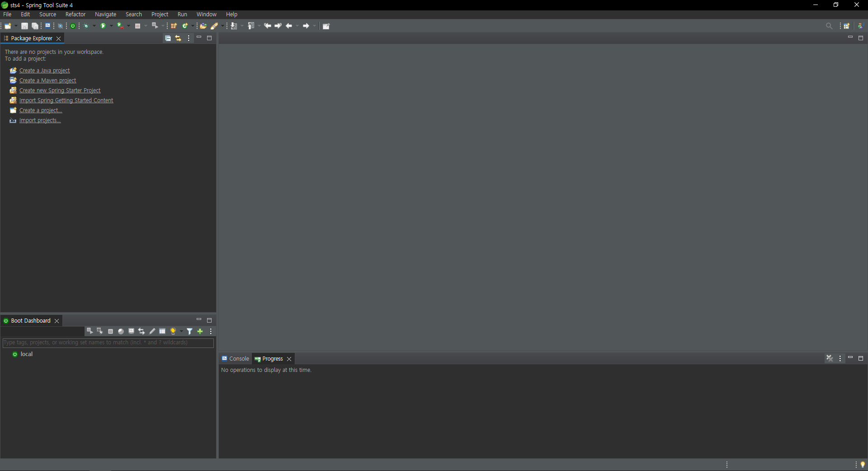Viewport: 868px width, 471px height.
Task: Click Import Spring Getting Started Content link
Action: pyautogui.click(x=66, y=100)
